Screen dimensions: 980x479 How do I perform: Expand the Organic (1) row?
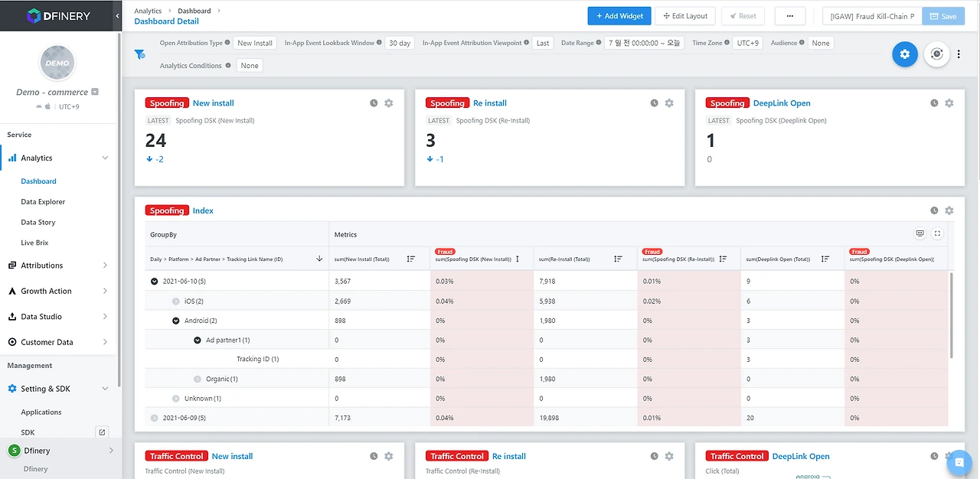coord(198,379)
